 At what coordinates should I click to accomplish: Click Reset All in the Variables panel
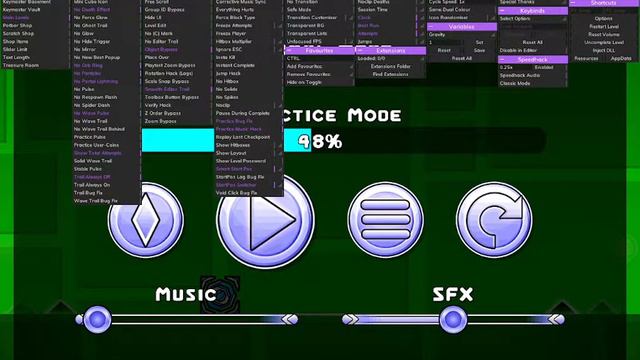click(x=462, y=58)
